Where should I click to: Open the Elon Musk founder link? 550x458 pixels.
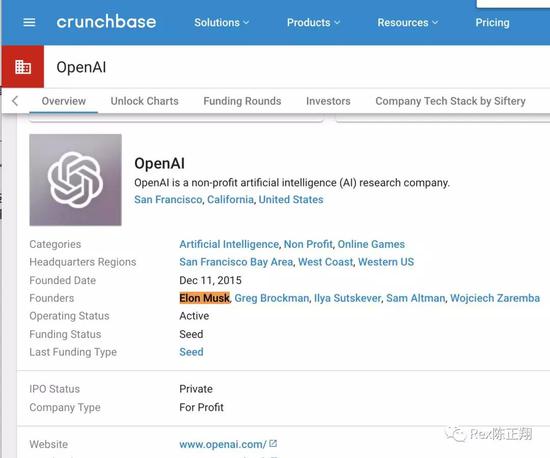point(204,298)
